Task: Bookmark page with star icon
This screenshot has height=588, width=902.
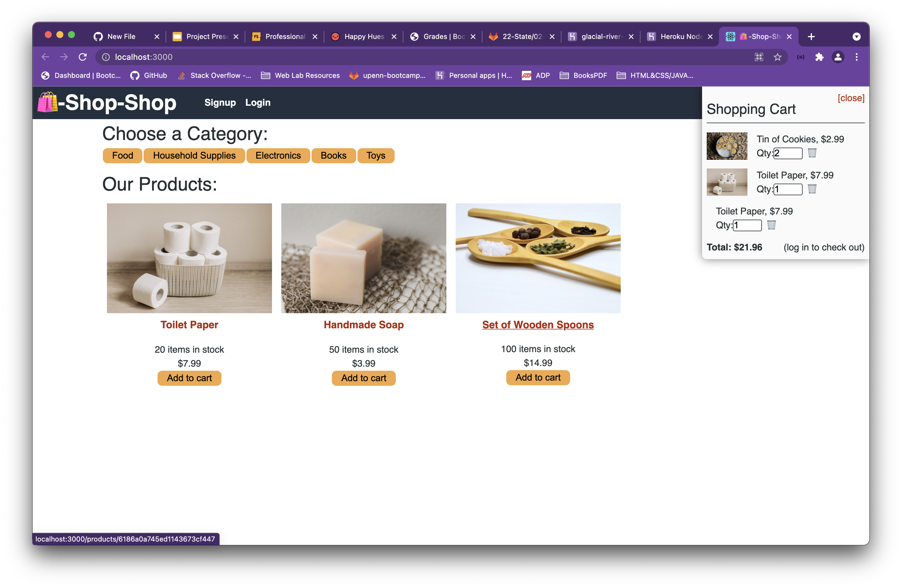Action: point(777,57)
